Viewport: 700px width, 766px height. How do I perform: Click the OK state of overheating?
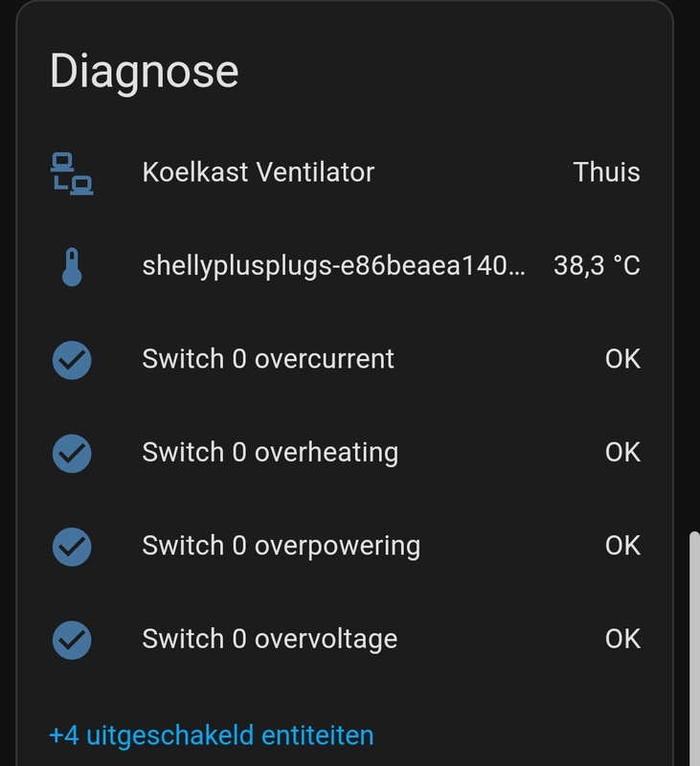coord(622,452)
